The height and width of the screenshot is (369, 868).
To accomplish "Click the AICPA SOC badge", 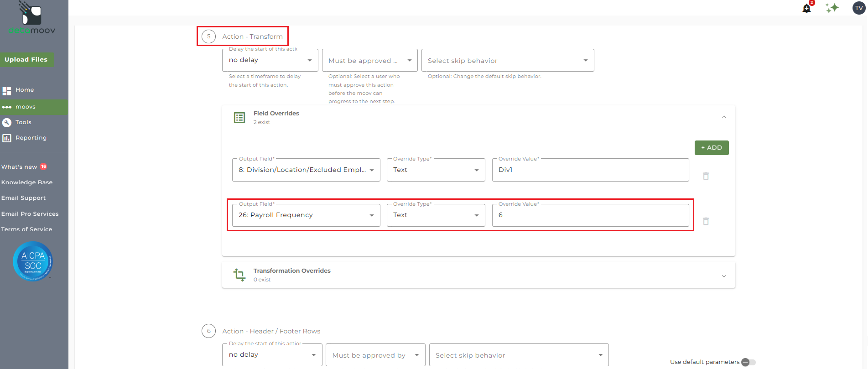I will pyautogui.click(x=33, y=261).
